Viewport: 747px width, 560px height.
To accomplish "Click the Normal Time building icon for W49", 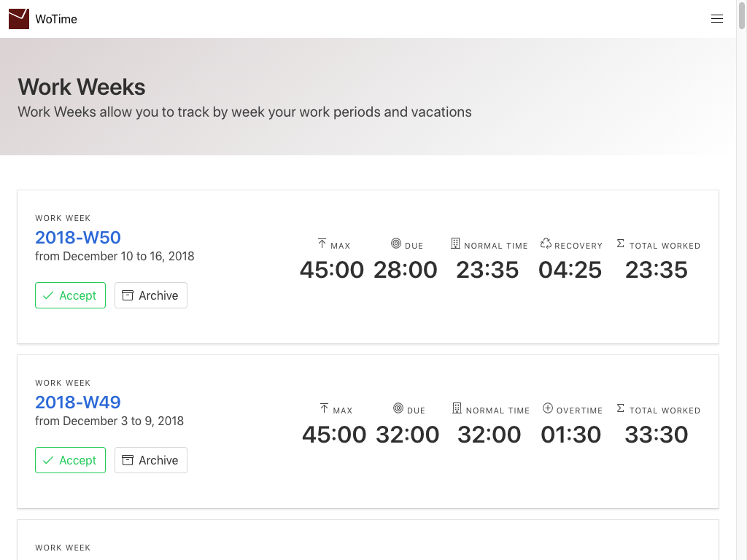I will coord(457,408).
